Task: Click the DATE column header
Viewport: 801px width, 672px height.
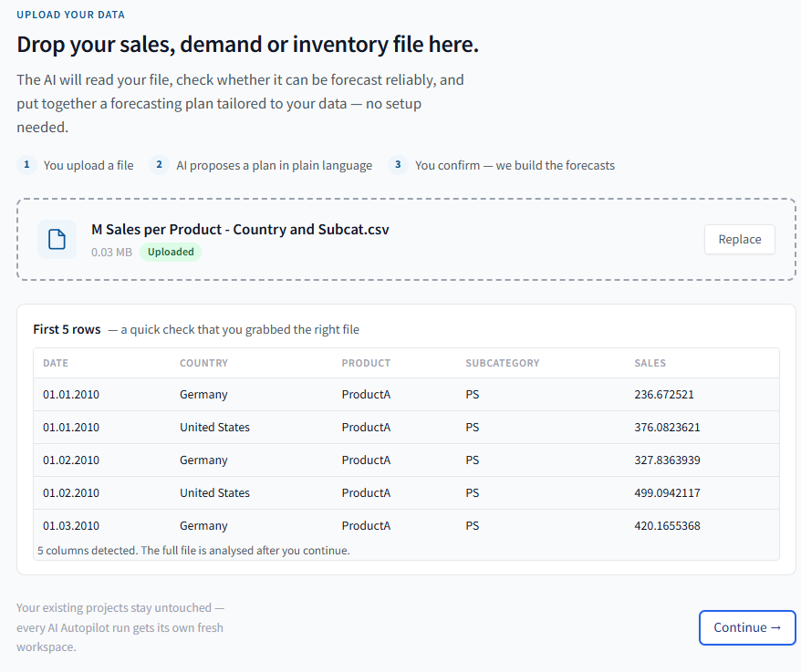Action: [x=56, y=363]
